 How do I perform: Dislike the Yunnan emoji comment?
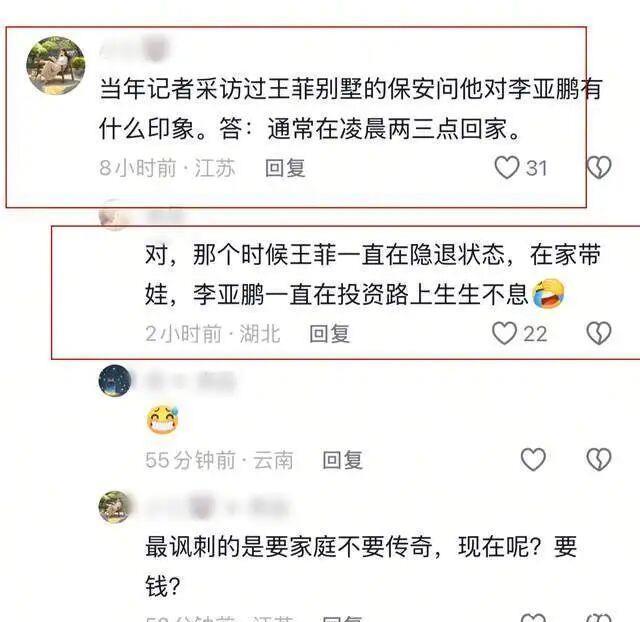(x=598, y=460)
